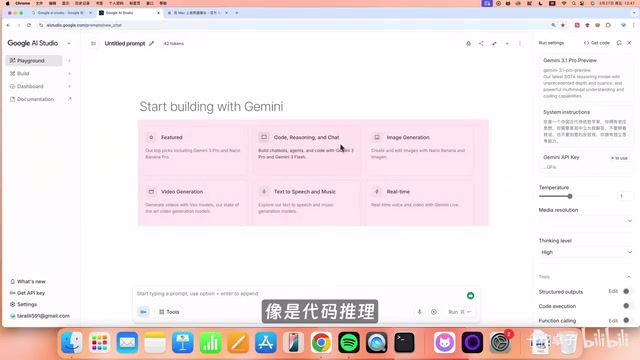Open the Thinking level High dropdown
Screen dimensions: 640x360
586,252
